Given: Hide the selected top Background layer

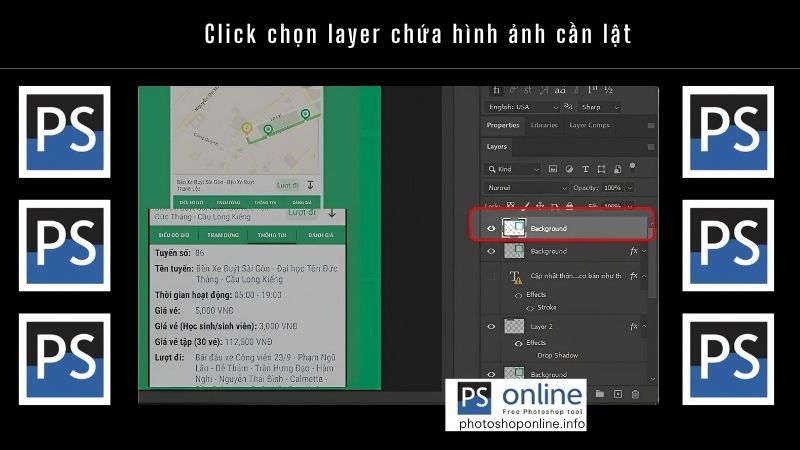Looking at the screenshot, I should coord(491,229).
